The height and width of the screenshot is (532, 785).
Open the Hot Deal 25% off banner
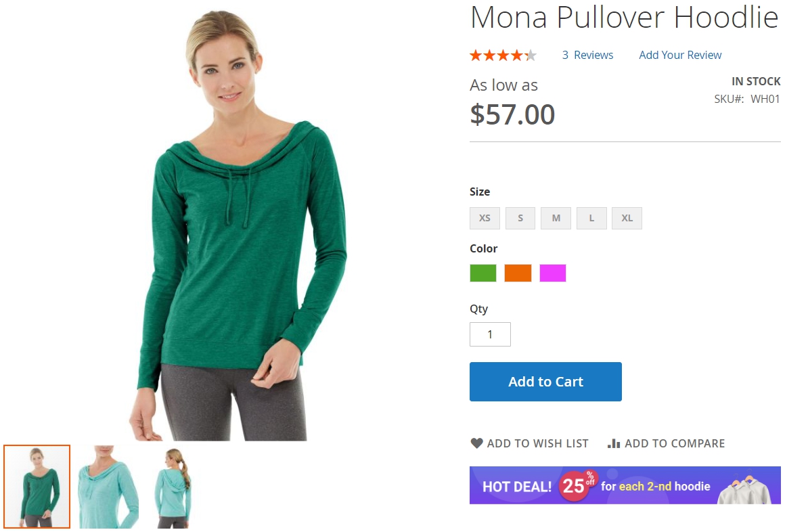[x=625, y=485]
